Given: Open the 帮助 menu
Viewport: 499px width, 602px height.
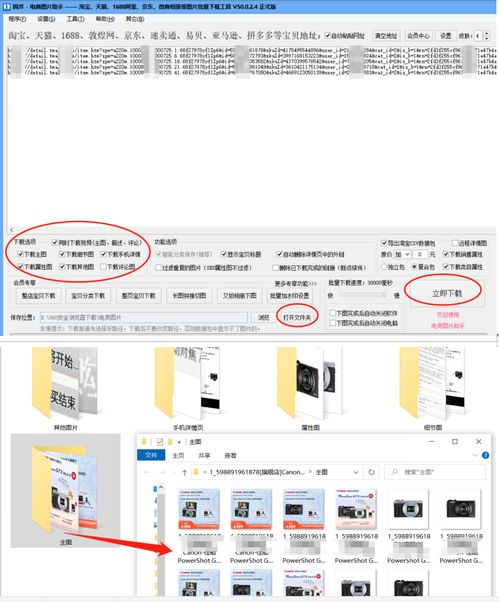Looking at the screenshot, I should point(105,19).
